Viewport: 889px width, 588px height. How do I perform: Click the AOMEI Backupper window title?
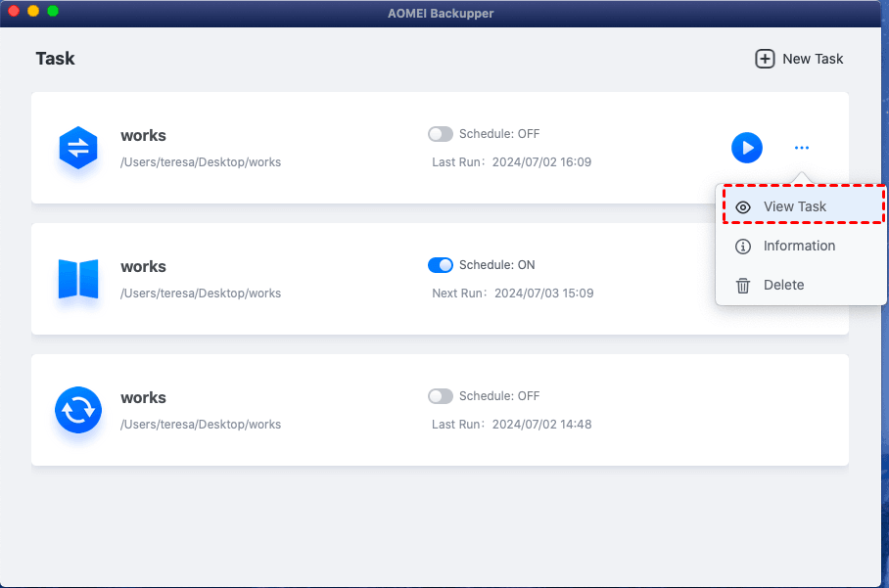[x=441, y=13]
